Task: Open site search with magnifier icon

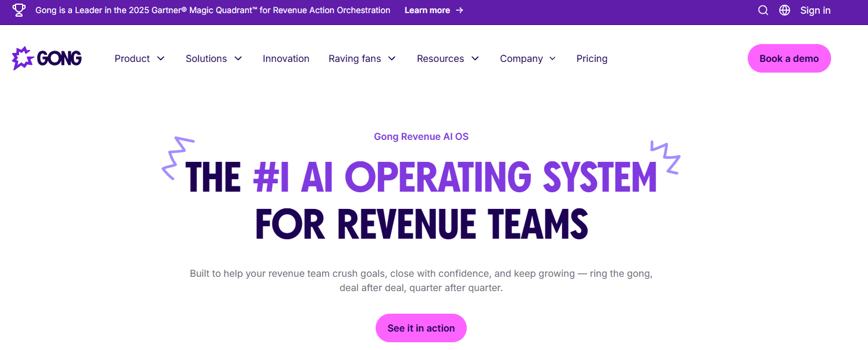Action: [763, 10]
